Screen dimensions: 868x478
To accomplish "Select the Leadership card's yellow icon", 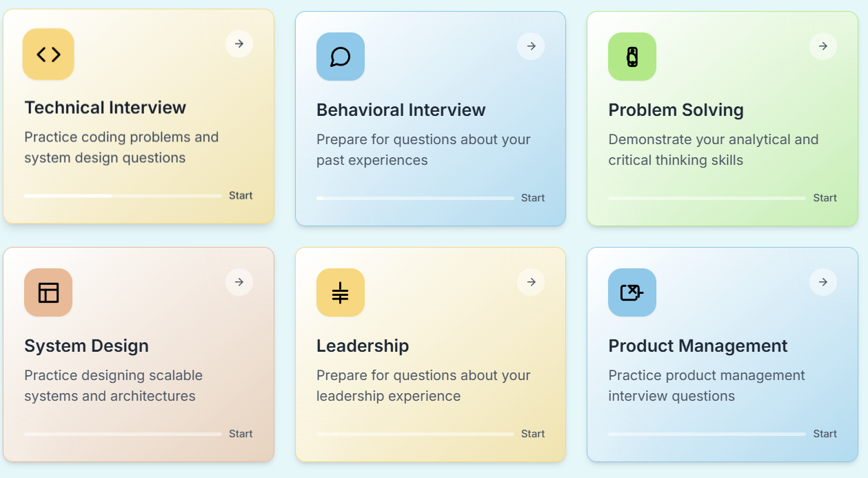I will (340, 292).
